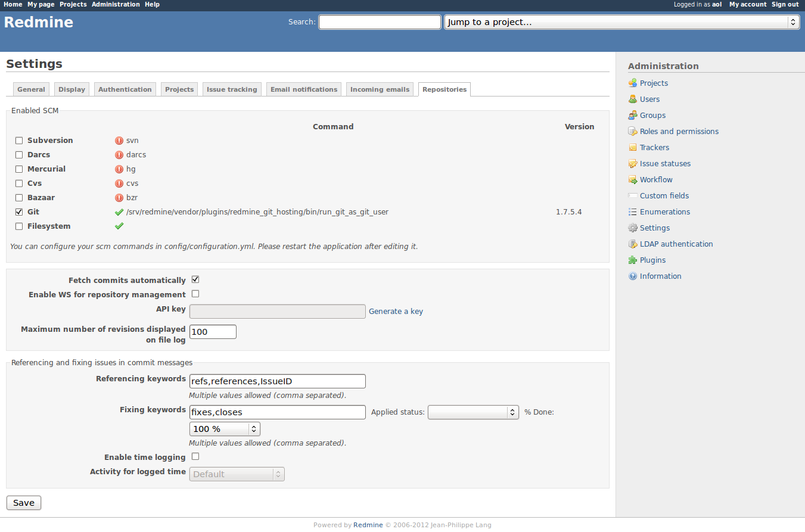Focus the Search input field

point(380,22)
